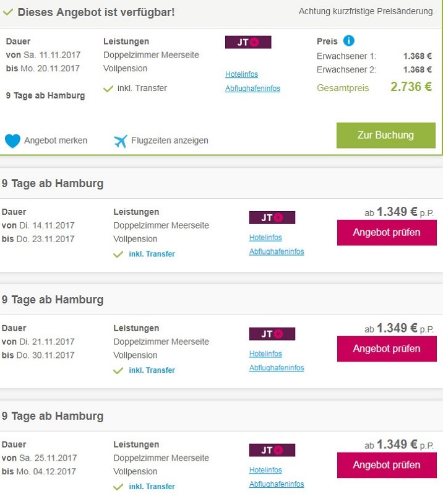Open 'Abflughafeninfos' for the 21.11.2017 offer
443x504 pixels.
(277, 368)
